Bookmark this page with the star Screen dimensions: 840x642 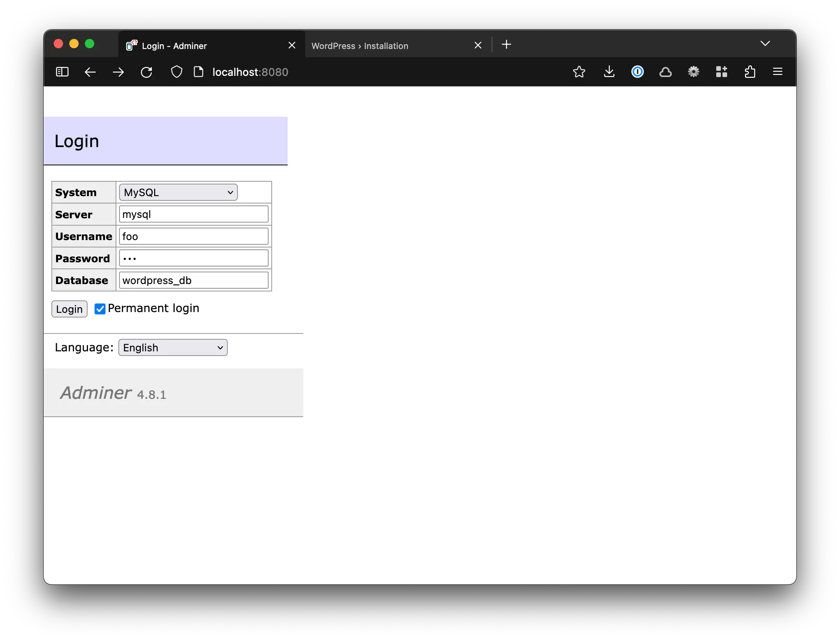coord(579,72)
